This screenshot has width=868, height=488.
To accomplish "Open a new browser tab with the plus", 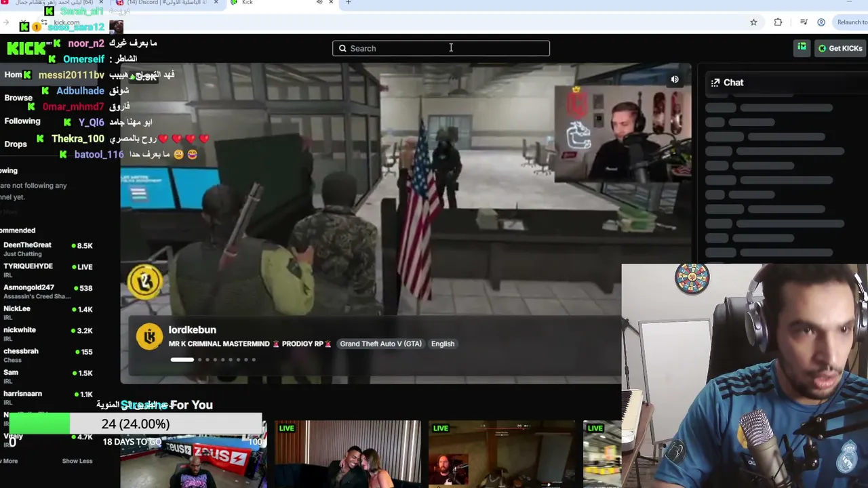I will [x=349, y=3].
